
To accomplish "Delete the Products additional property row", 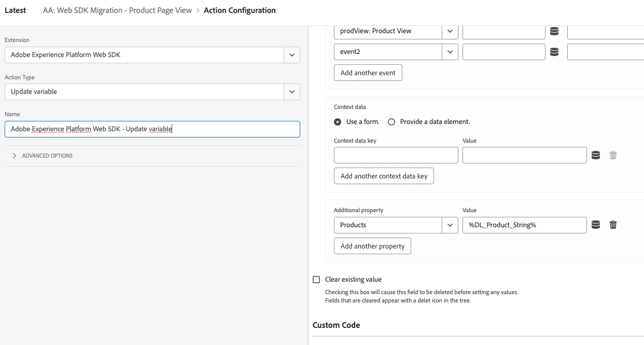I will tap(613, 225).
